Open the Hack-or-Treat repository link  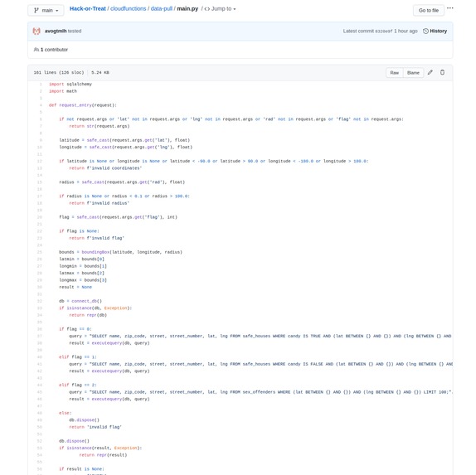(x=88, y=9)
